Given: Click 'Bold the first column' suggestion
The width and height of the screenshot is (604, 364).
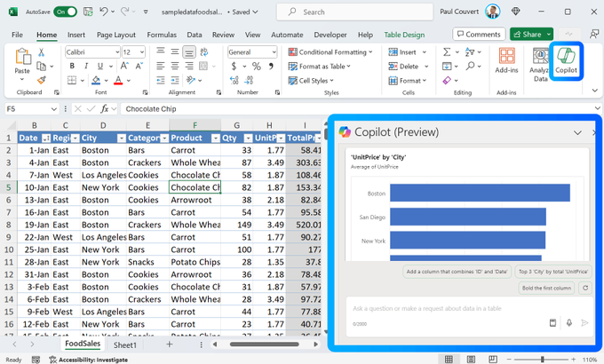Looking at the screenshot, I should point(546,288).
